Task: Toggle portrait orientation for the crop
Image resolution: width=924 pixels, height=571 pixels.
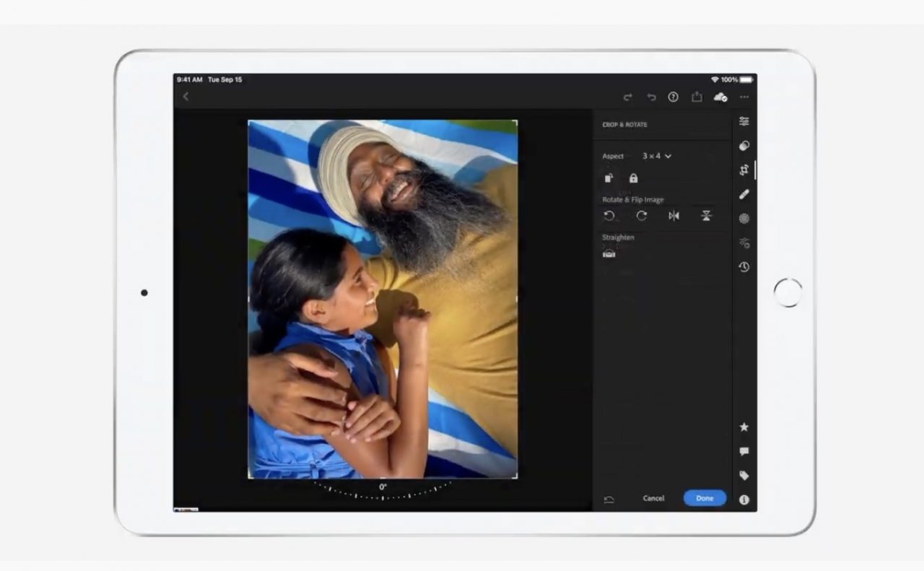Action: (609, 178)
